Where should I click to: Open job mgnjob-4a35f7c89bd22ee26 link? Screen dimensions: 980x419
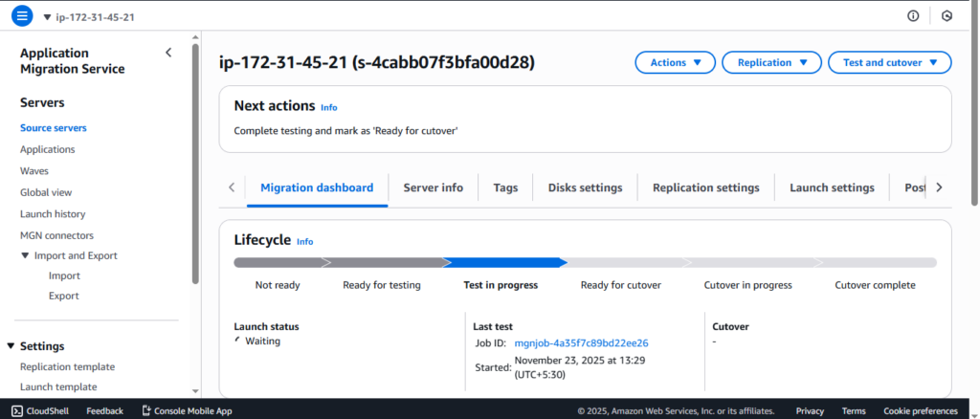[x=581, y=342]
